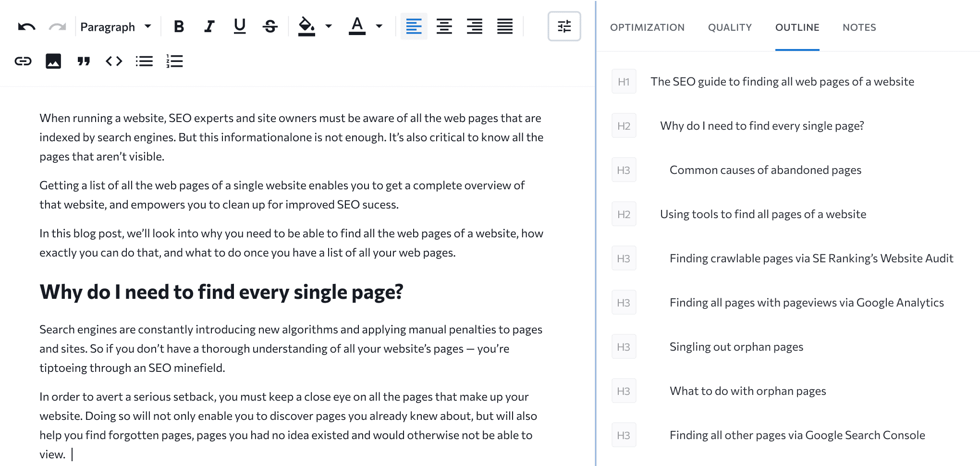This screenshot has width=980, height=466.
Task: Click the editor heading 'Why do I need to find every single page?'
Action: tap(221, 292)
